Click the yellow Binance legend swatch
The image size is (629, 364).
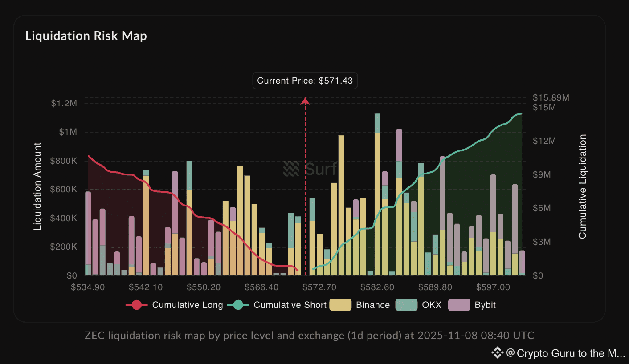point(340,305)
